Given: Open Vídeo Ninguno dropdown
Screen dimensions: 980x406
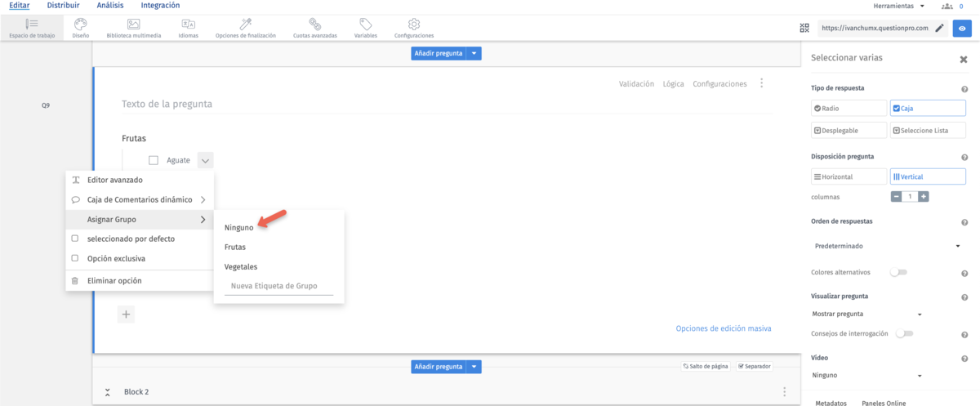Looking at the screenshot, I should (x=866, y=376).
